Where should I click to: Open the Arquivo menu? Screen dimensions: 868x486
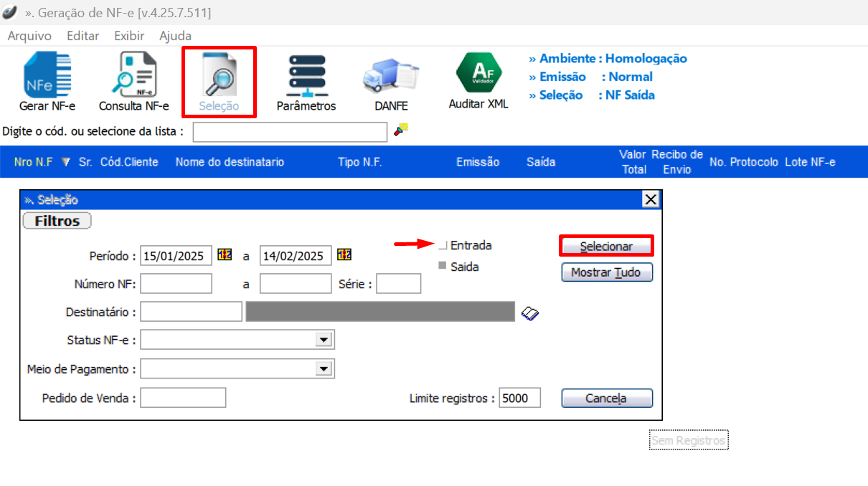pos(29,36)
